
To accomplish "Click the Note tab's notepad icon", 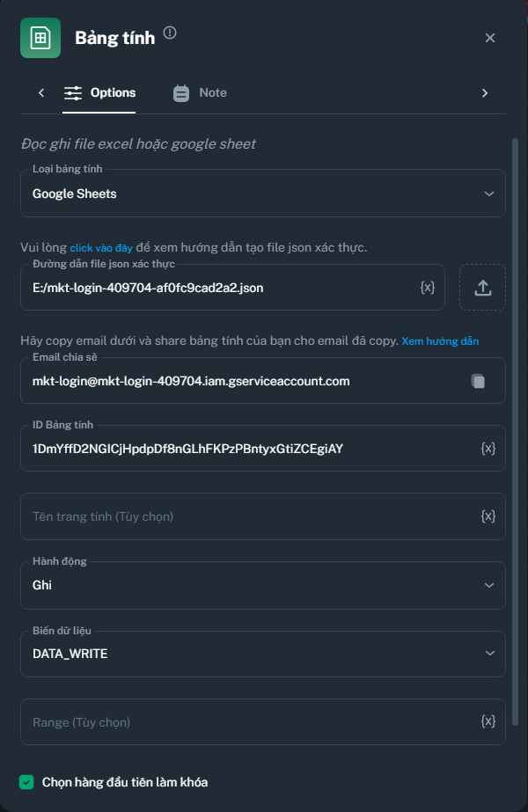I will click(180, 92).
